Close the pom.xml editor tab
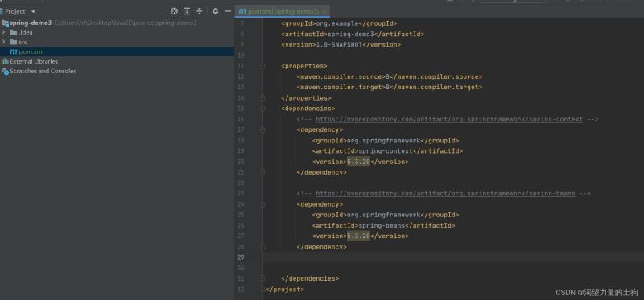The image size is (644, 300). tap(324, 11)
